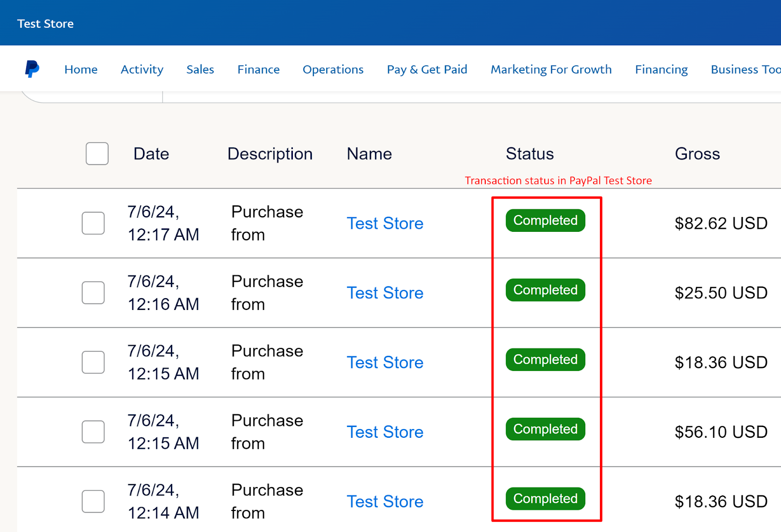Open Marketing For Growth menu
This screenshot has height=532, width=781.
tap(551, 69)
